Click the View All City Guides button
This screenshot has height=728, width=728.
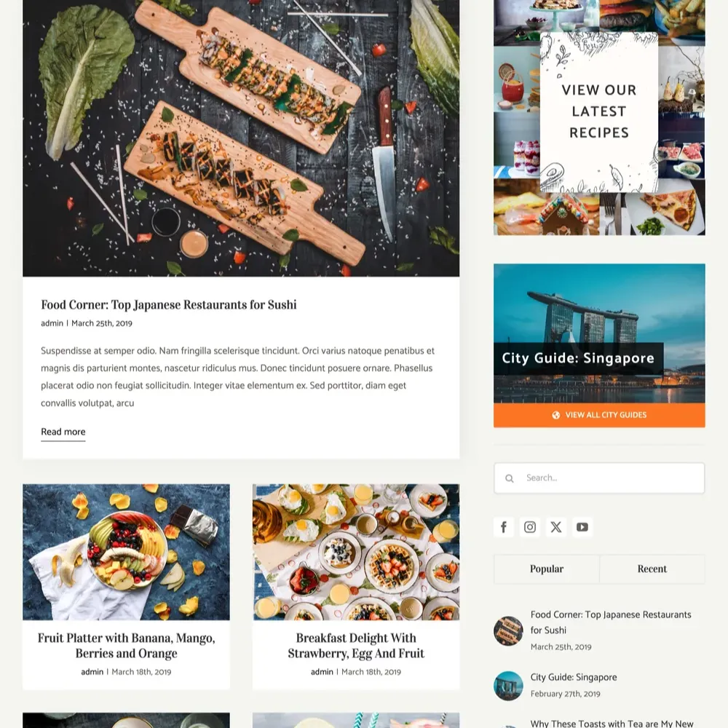pos(599,415)
